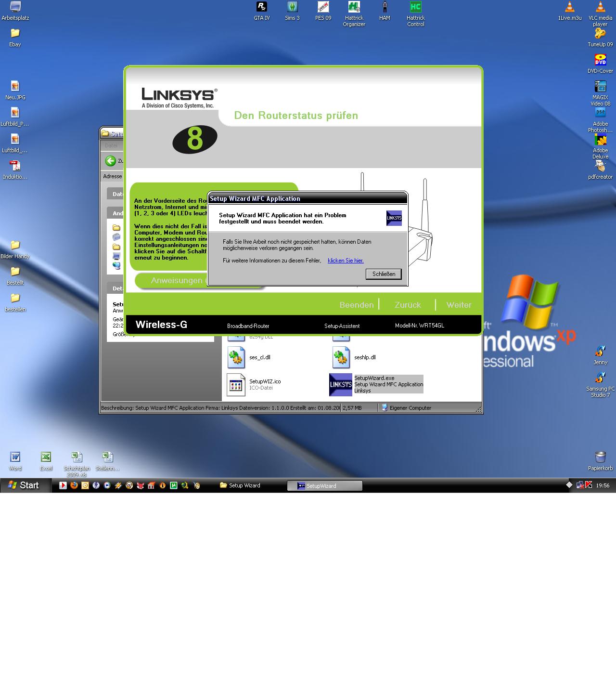Click Weiter in the Linksys wizard
The image size is (616, 680).
(x=459, y=305)
